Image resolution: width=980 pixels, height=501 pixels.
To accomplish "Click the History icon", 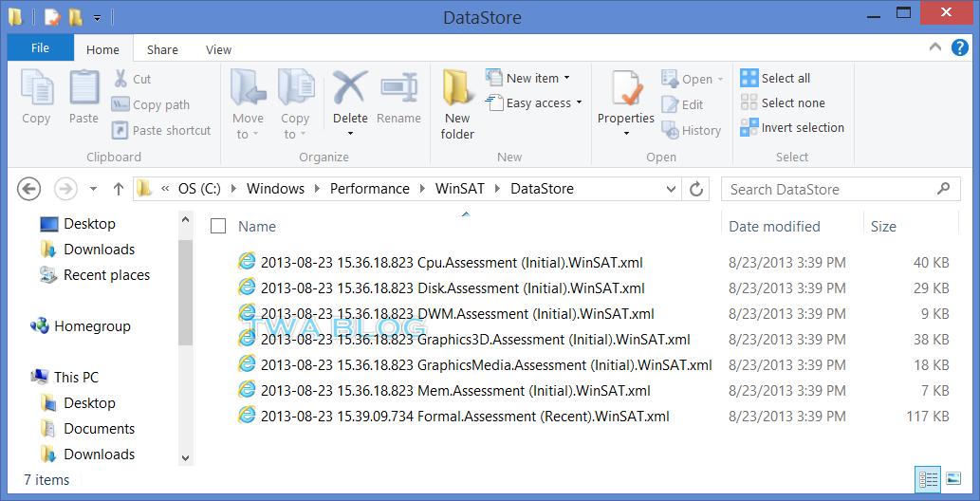I will [x=670, y=130].
